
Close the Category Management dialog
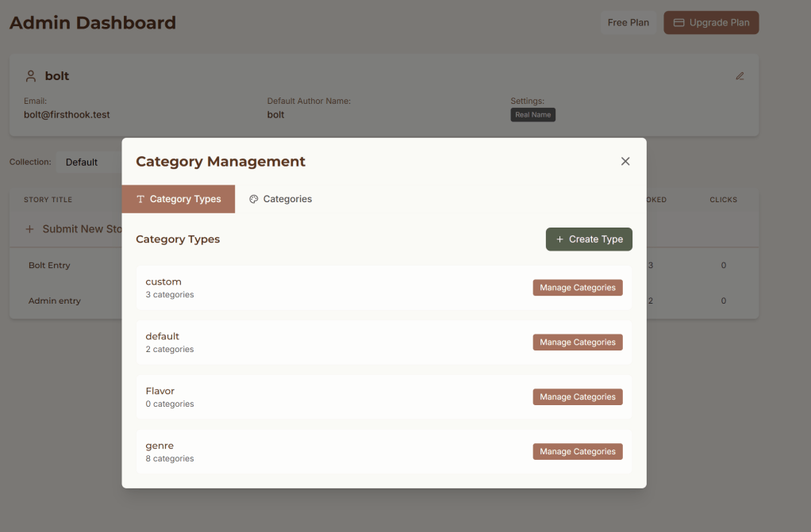pos(625,162)
